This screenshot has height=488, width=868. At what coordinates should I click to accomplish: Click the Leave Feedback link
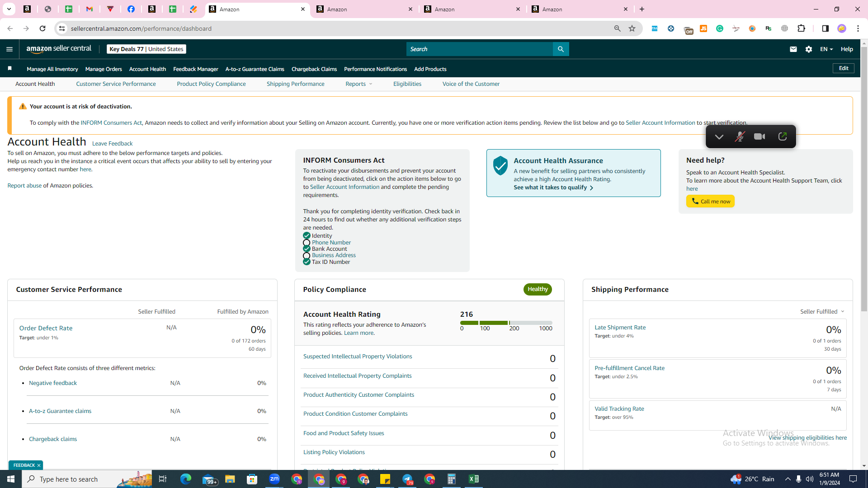pyautogui.click(x=112, y=144)
